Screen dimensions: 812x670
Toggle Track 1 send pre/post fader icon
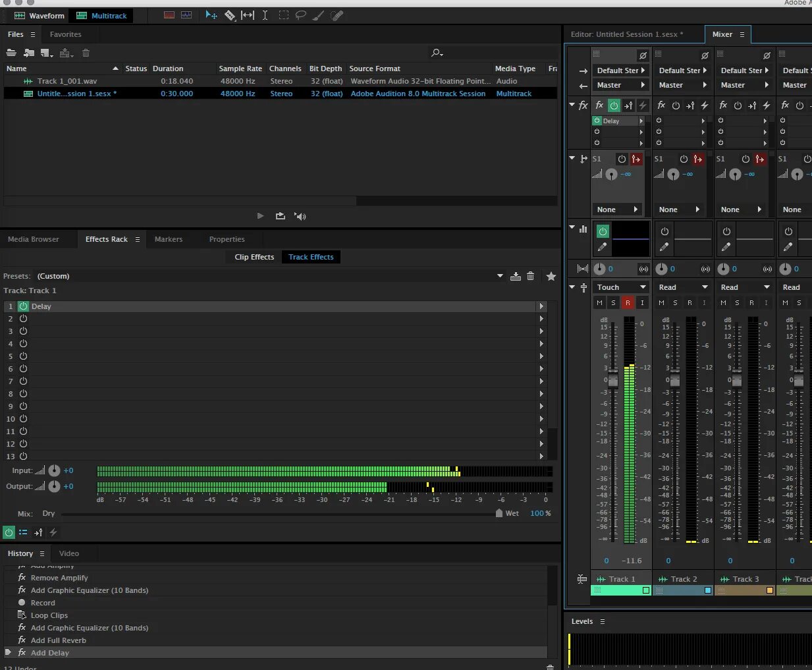pos(636,159)
